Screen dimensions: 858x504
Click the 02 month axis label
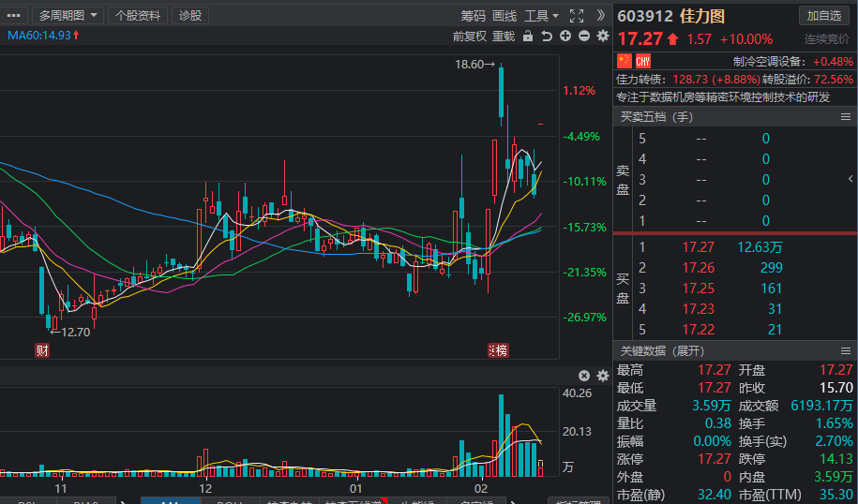point(480,489)
